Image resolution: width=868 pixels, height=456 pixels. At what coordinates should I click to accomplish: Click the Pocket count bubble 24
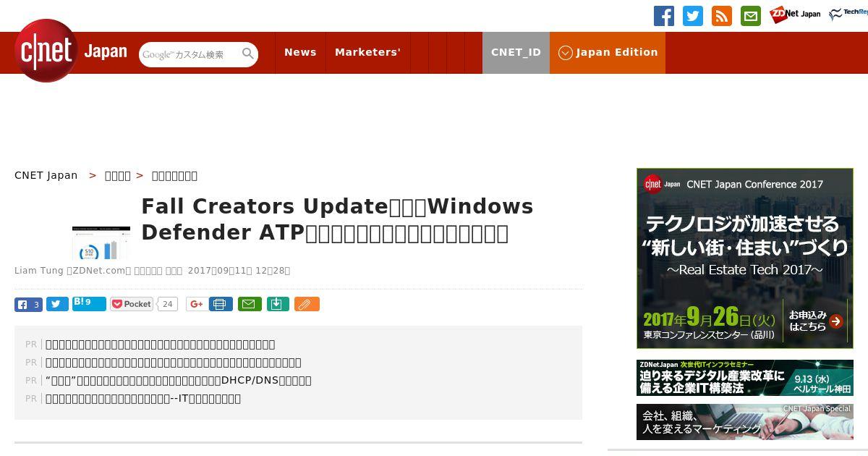coord(167,304)
